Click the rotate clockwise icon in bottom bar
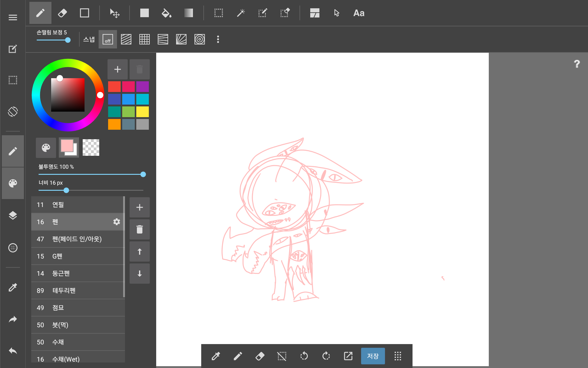This screenshot has width=588, height=368. [x=326, y=356]
